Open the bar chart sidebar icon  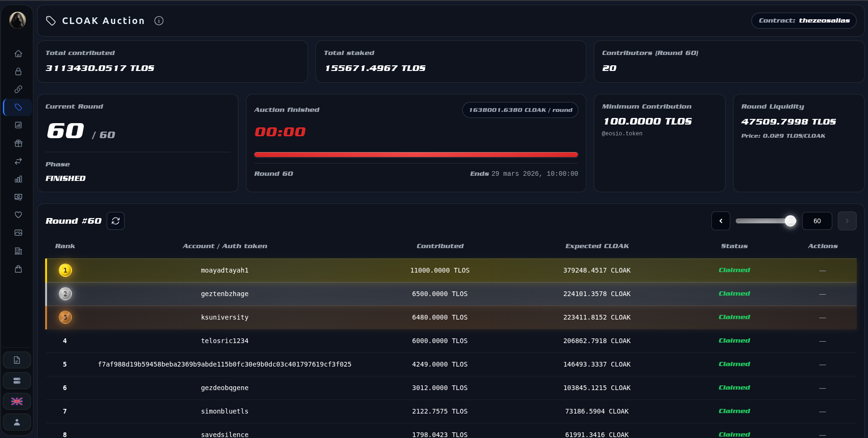[x=18, y=179]
